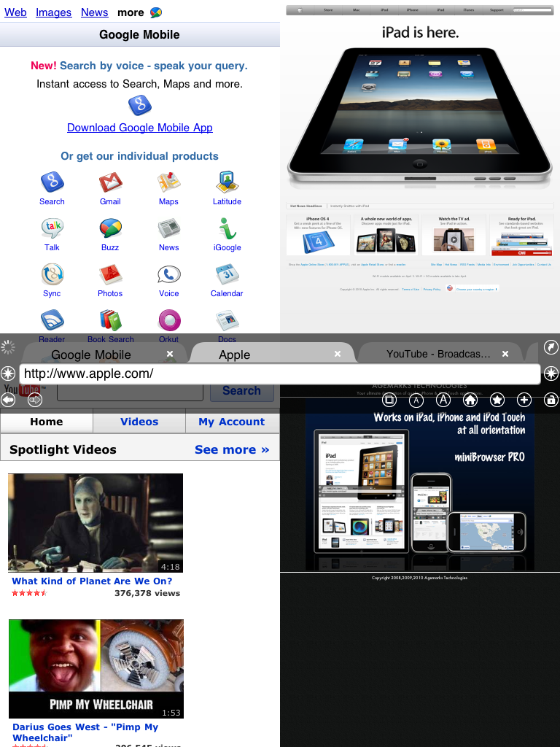Click the Apple site search field

pos(533,10)
